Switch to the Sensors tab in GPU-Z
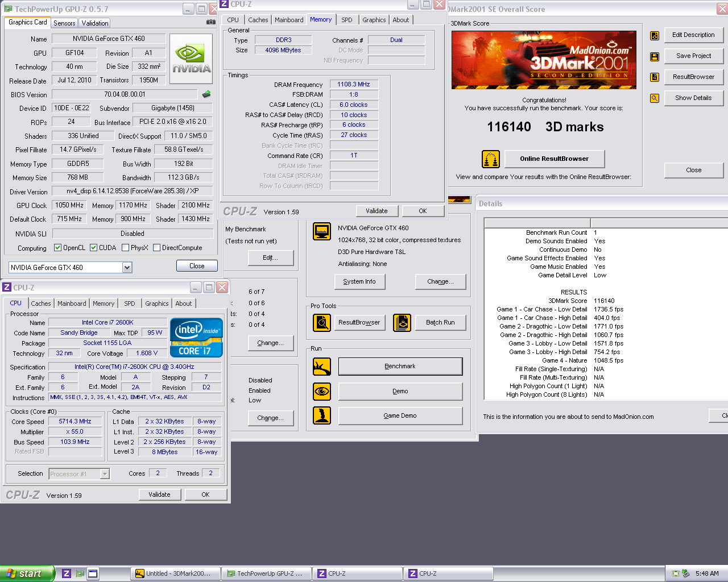Viewport: 728px width, 582px height. [x=64, y=23]
